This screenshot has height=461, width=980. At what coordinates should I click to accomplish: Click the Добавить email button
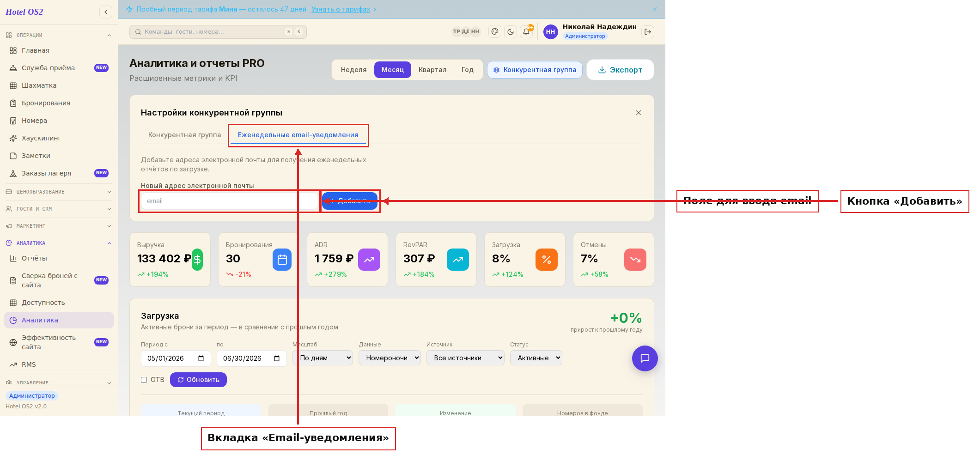[x=350, y=201]
